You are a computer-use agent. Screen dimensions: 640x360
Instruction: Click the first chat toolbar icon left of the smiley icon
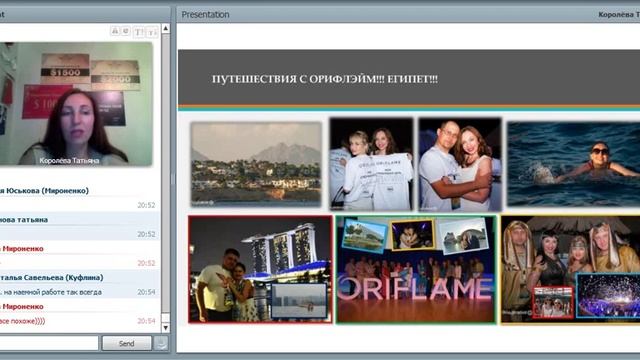116,31
